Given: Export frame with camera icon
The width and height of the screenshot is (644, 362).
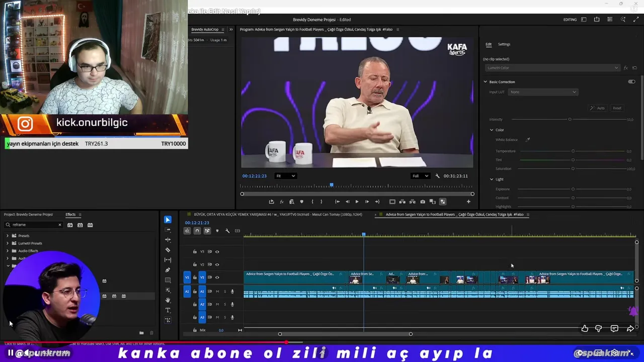Looking at the screenshot, I should point(423,202).
